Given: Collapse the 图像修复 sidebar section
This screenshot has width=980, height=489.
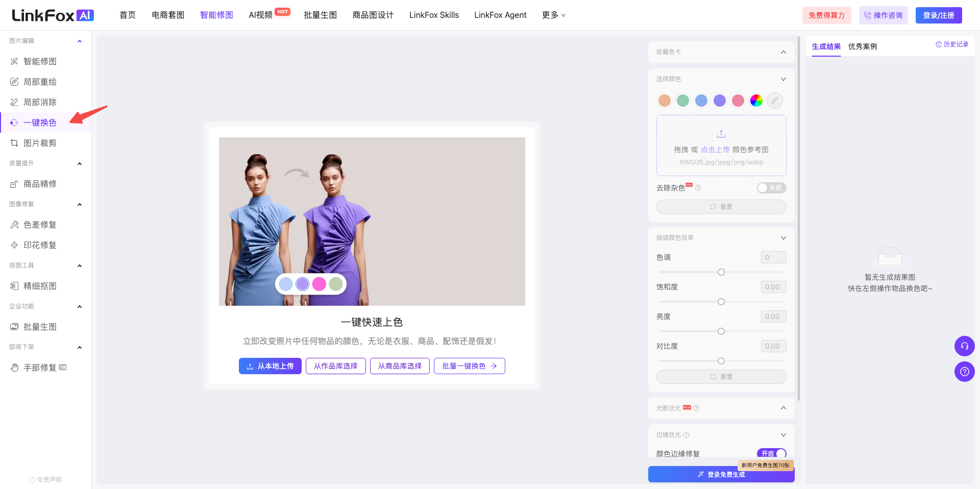Looking at the screenshot, I should click(x=80, y=204).
